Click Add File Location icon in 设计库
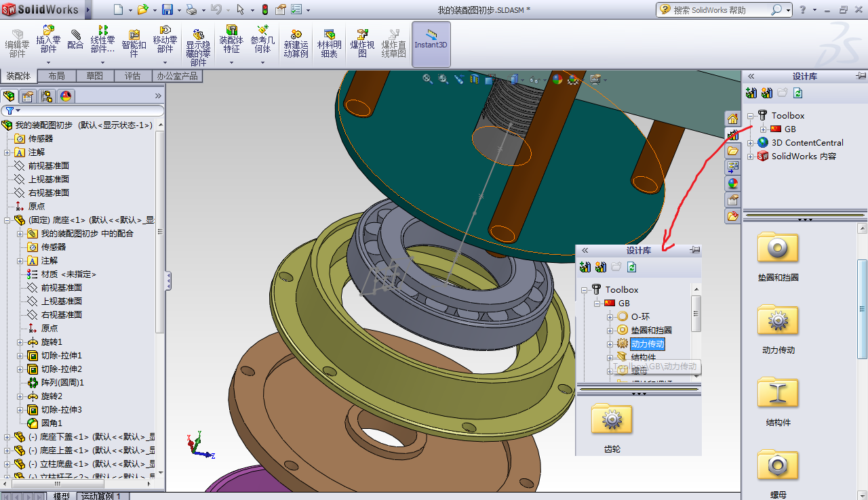 [x=751, y=93]
